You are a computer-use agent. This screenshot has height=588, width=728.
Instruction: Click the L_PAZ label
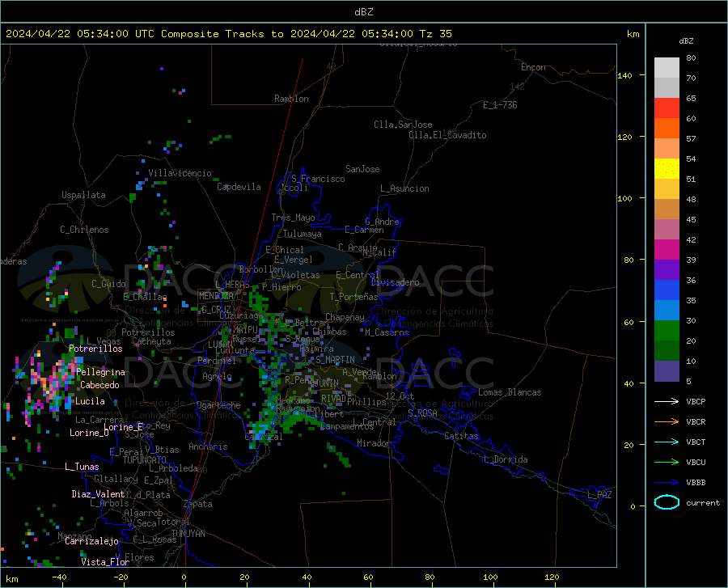pos(599,495)
